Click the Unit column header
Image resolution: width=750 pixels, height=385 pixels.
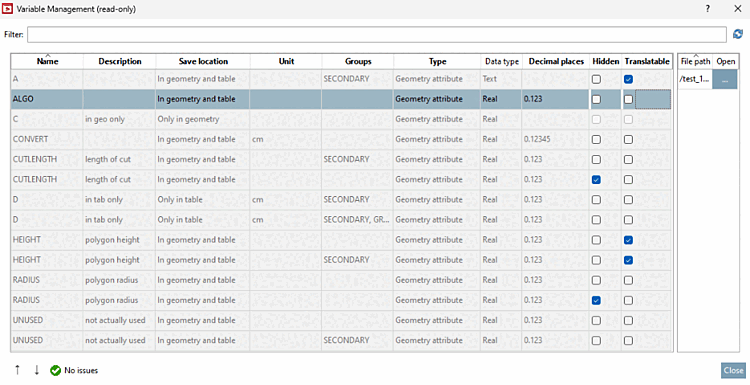tap(286, 61)
